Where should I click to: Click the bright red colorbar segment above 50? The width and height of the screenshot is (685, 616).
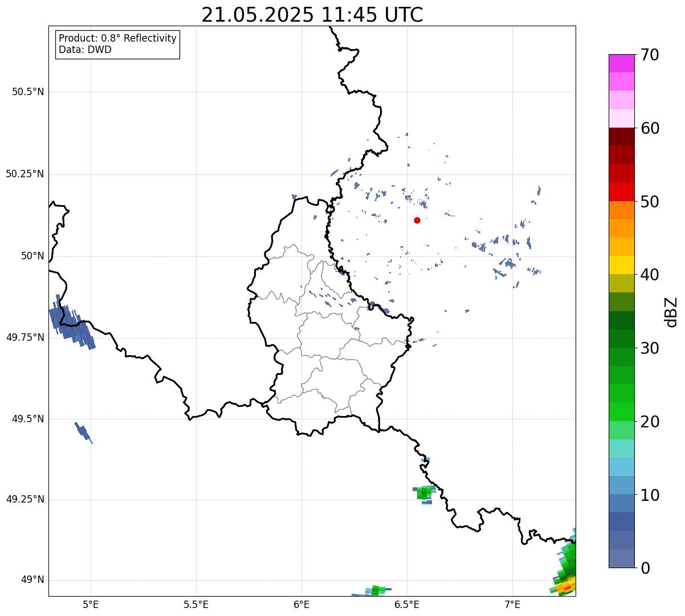tap(621, 191)
